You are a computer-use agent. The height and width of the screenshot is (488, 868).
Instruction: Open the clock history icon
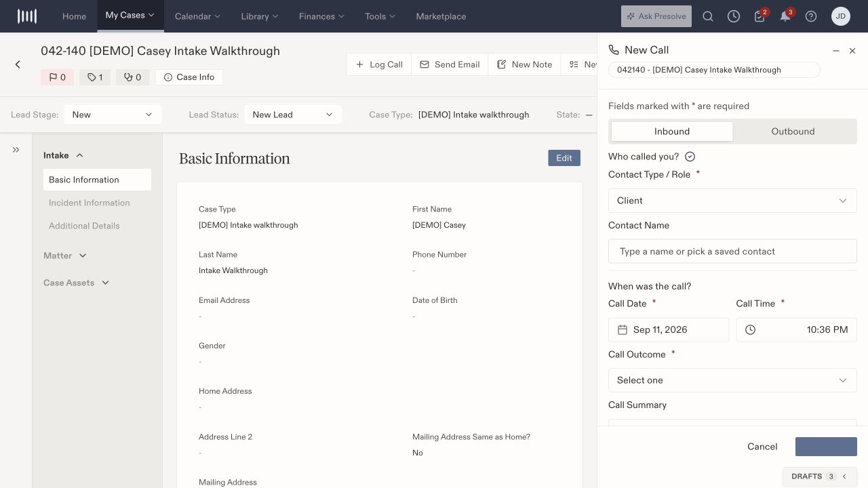click(x=734, y=16)
